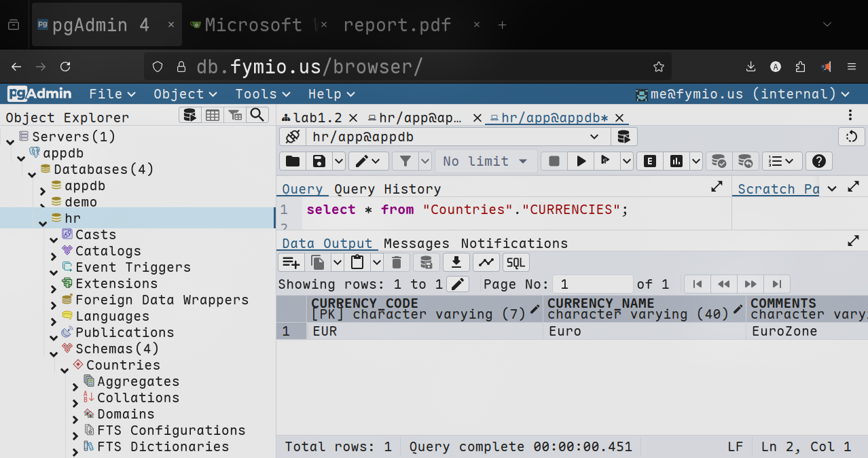This screenshot has width=868, height=458.
Task: Download the query results as file
Action: point(456,262)
